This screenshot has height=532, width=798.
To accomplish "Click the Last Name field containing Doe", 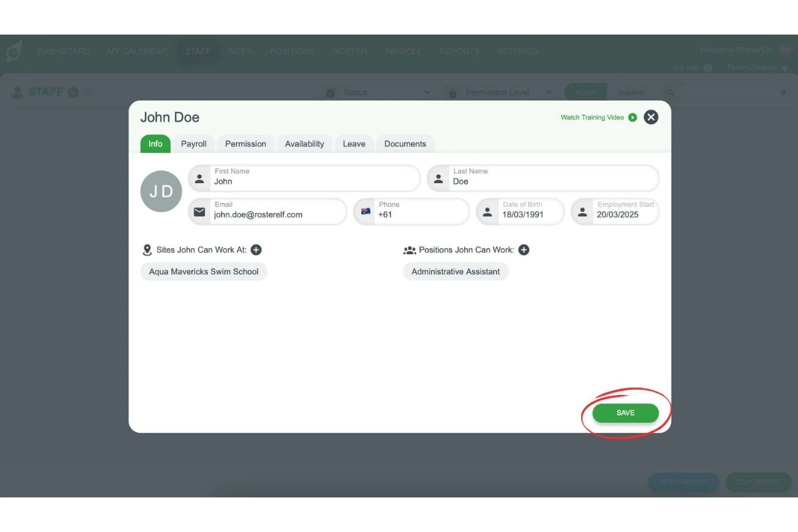I will coord(543,178).
